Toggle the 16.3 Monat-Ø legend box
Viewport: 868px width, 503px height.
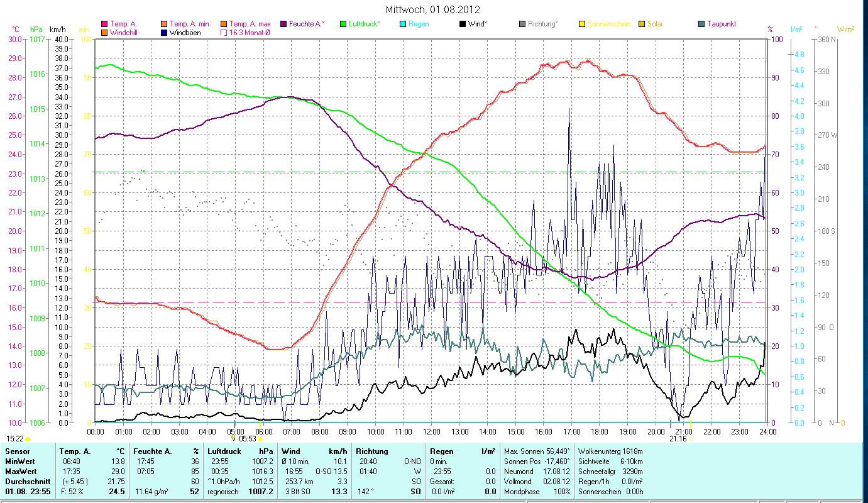pos(222,33)
